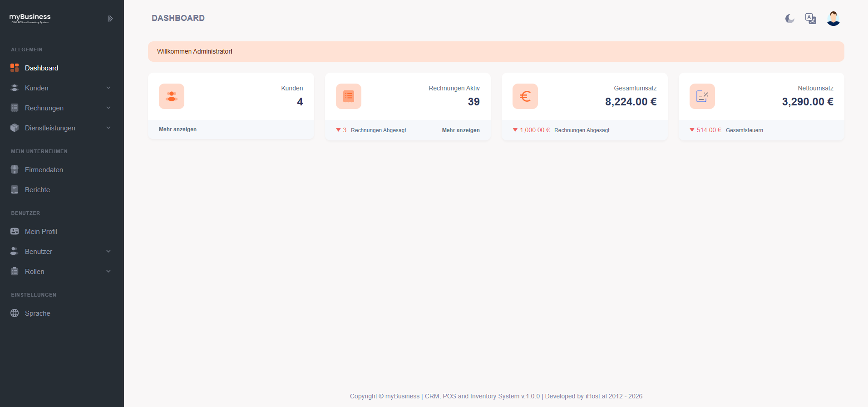Click the MEIN UNTERNEHMEN section header
Image resolution: width=868 pixels, height=407 pixels.
[39, 151]
